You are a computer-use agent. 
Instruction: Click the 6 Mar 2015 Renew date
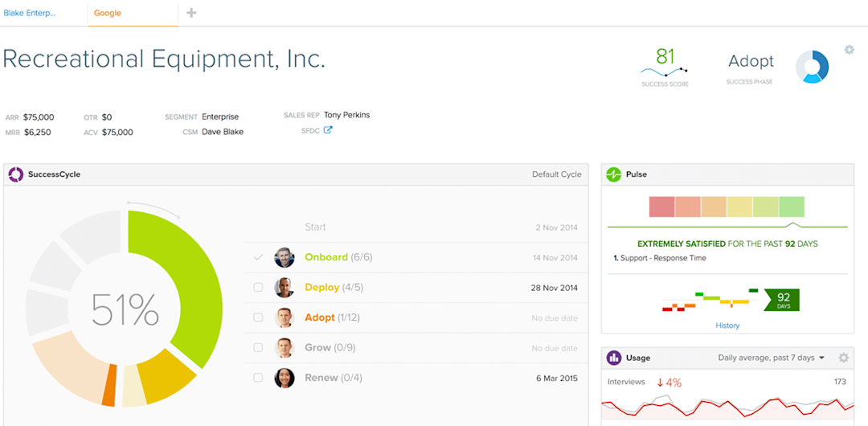[x=556, y=378]
